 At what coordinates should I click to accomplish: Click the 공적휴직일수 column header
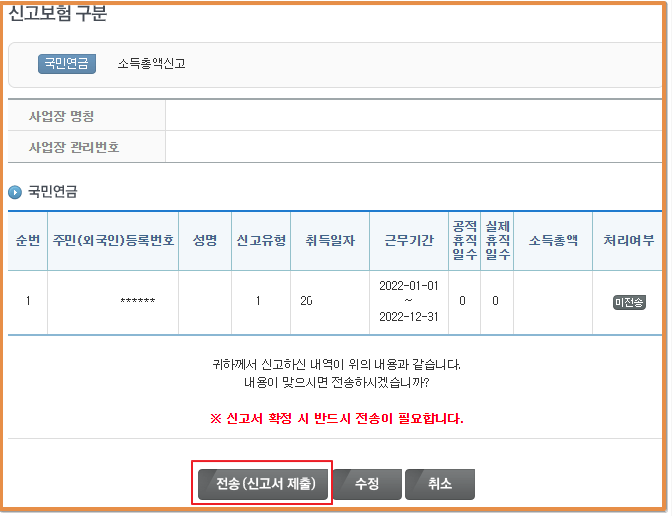point(465,241)
